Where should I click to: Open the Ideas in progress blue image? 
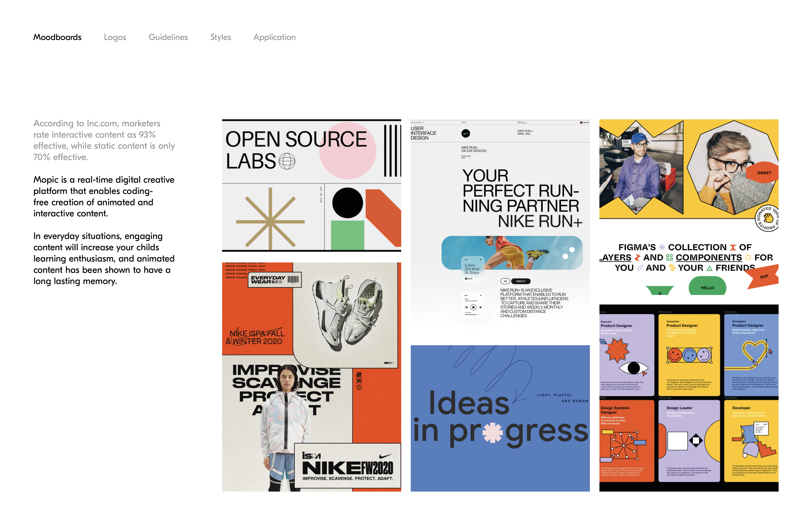500,418
